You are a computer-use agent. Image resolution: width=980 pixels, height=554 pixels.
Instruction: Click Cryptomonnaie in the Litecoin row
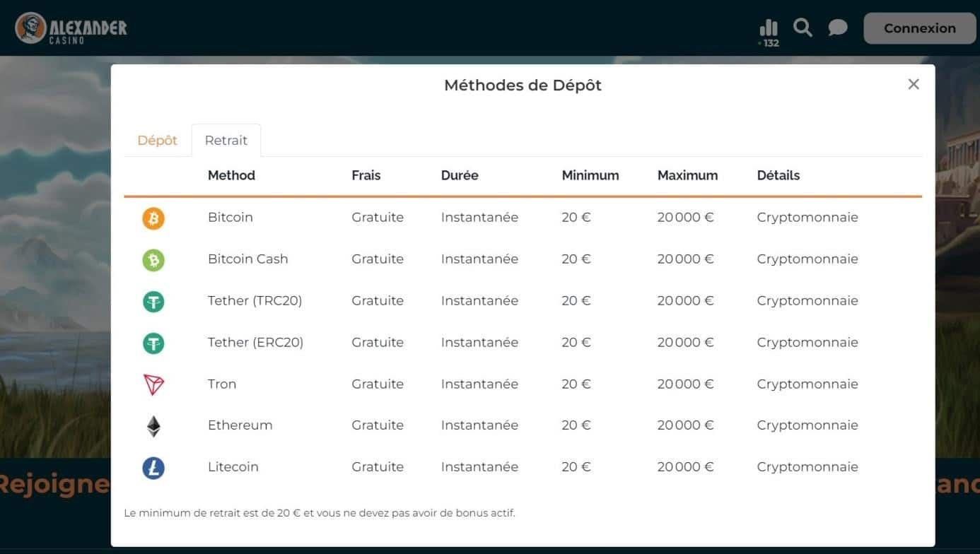(x=807, y=466)
